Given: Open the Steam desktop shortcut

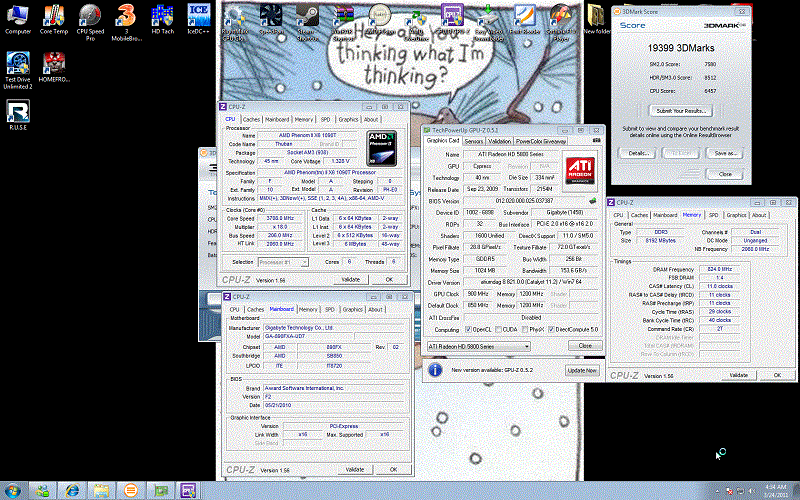Looking at the screenshot, I should point(307,22).
